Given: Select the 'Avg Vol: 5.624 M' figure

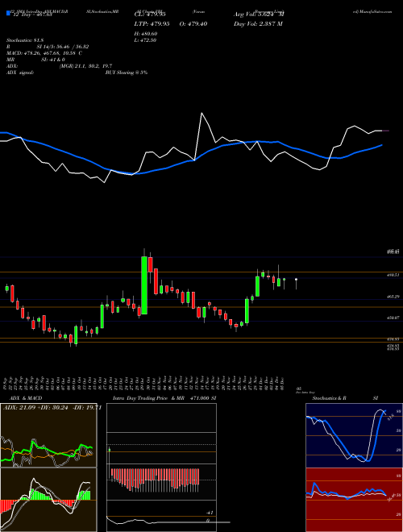Looking at the screenshot, I should pos(259,15).
